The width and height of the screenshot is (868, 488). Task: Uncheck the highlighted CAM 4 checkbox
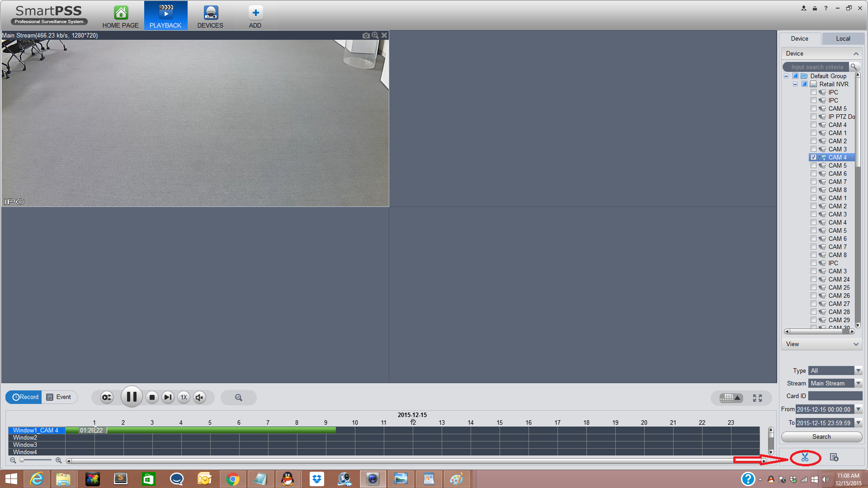(813, 157)
